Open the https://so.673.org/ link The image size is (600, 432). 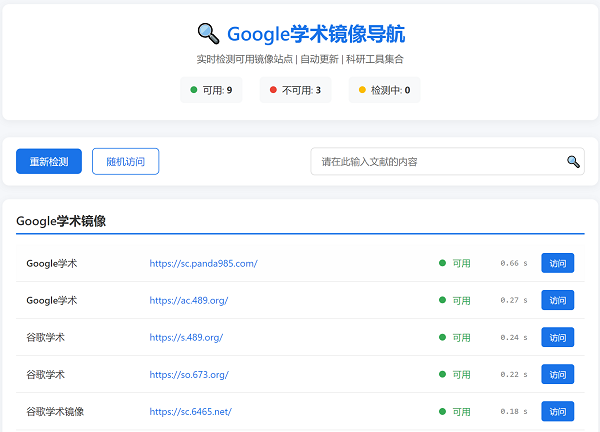coord(189,375)
